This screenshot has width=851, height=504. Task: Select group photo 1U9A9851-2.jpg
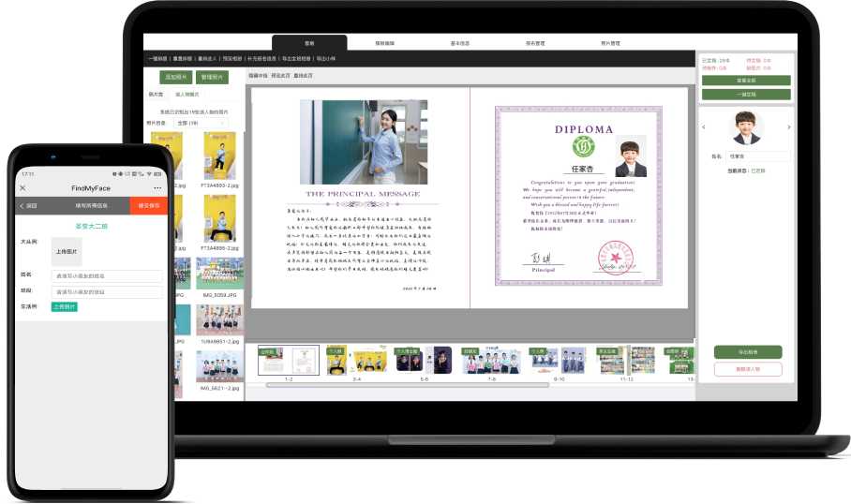pos(220,320)
